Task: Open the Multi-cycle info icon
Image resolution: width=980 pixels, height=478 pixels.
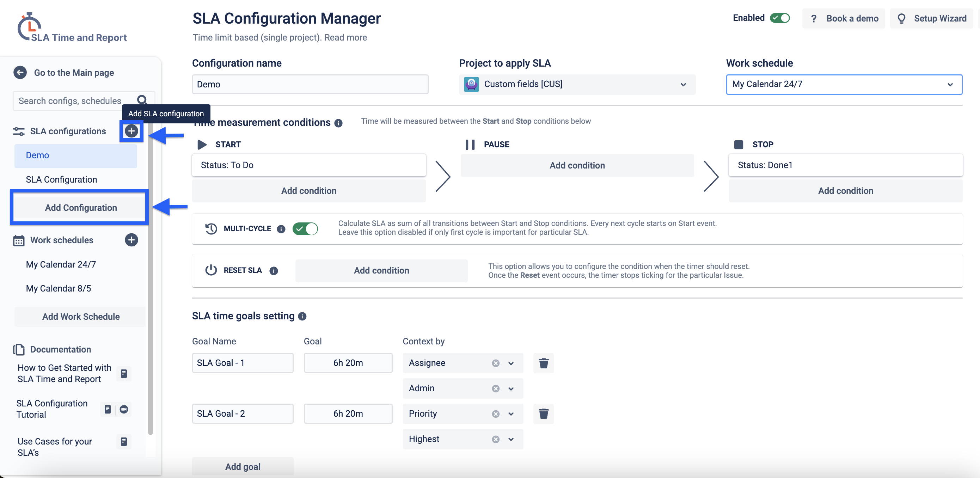Action: click(x=281, y=229)
